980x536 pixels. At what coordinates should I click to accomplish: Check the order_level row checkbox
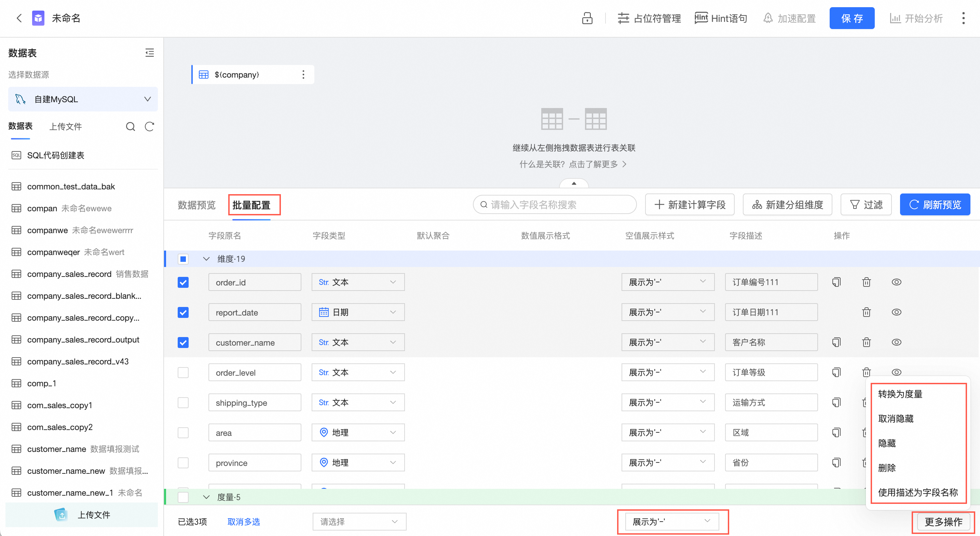[x=183, y=372]
